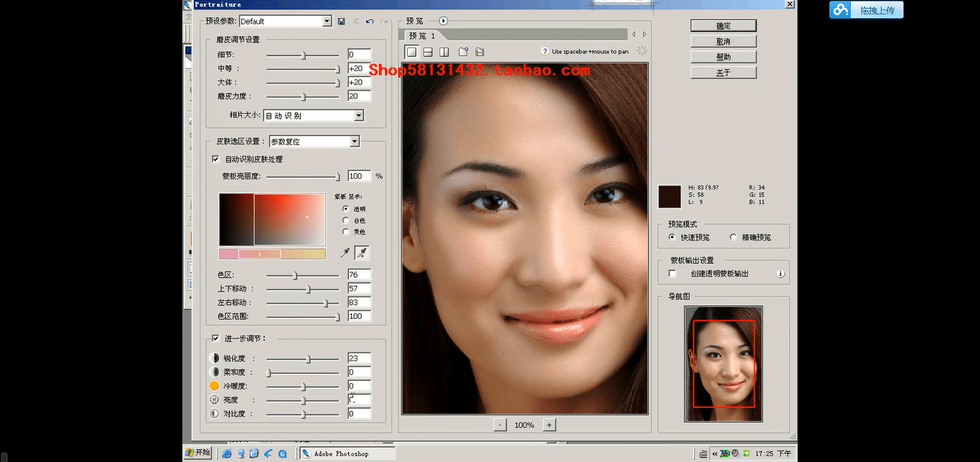Click the 色区 hue slider handle
980x462 pixels.
(x=295, y=275)
